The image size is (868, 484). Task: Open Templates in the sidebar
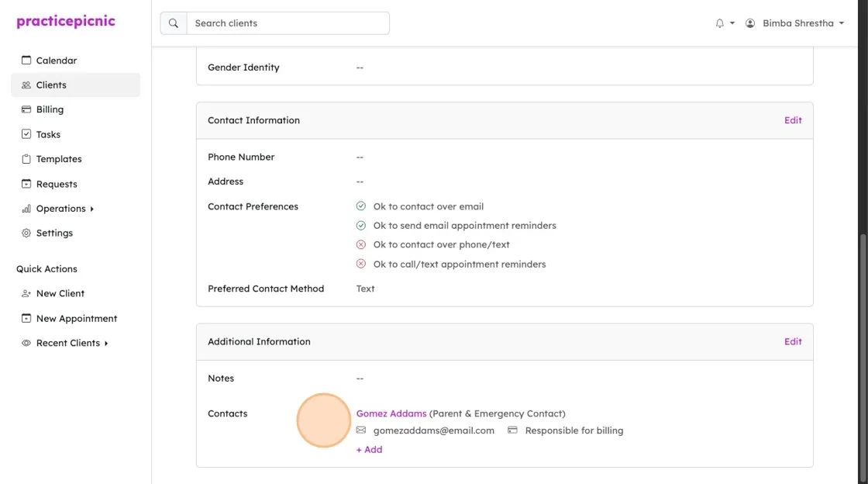(59, 159)
